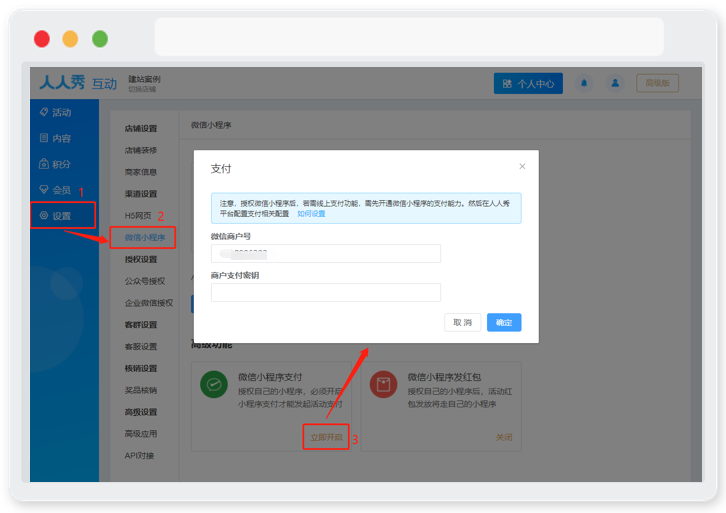The image size is (726, 513).
Task: Click the browser address bar
Action: point(409,37)
